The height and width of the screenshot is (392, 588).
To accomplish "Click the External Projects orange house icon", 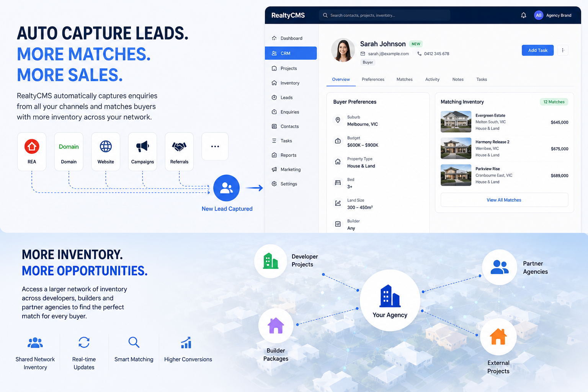I will (x=498, y=336).
